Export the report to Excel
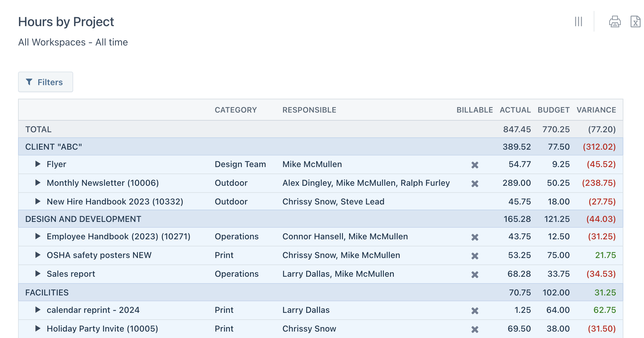The height and width of the screenshot is (338, 644). click(x=635, y=22)
